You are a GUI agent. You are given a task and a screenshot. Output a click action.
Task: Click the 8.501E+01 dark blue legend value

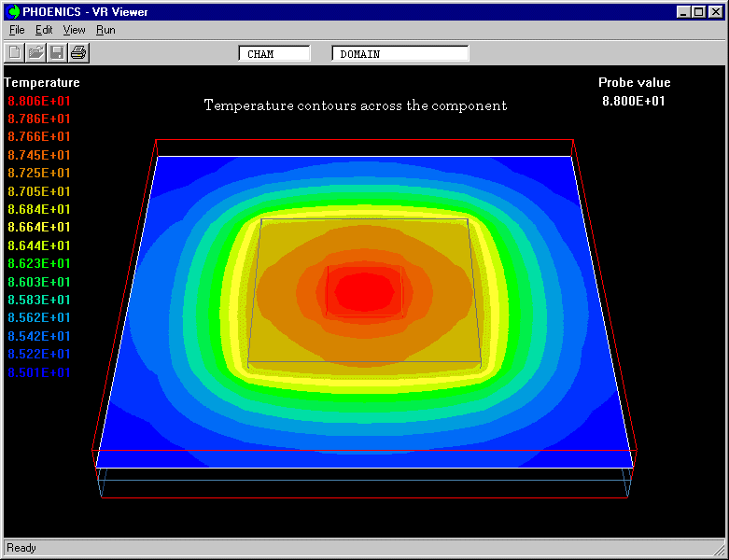click(x=38, y=372)
